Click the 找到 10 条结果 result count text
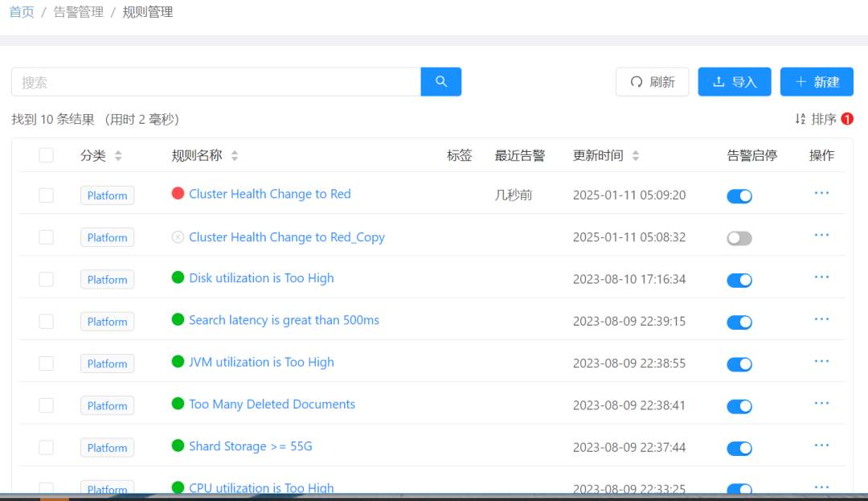This screenshot has width=868, height=501. (52, 119)
